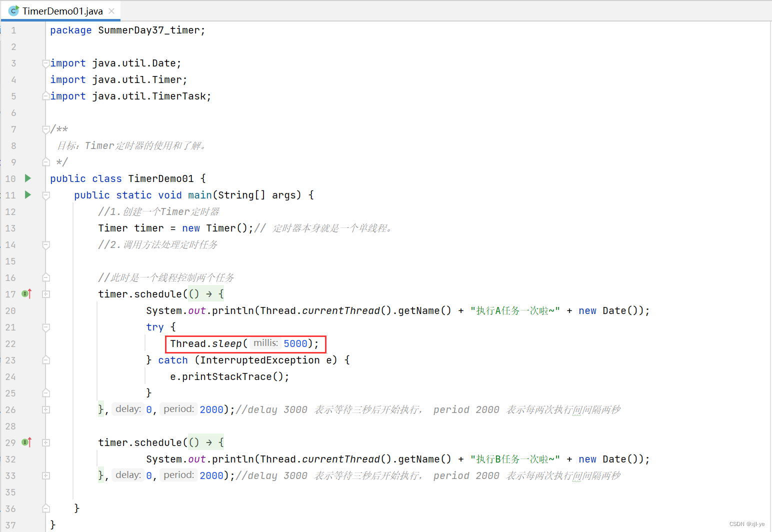Collapse the Javadoc comment at line 7
The height and width of the screenshot is (532, 772).
46,129
